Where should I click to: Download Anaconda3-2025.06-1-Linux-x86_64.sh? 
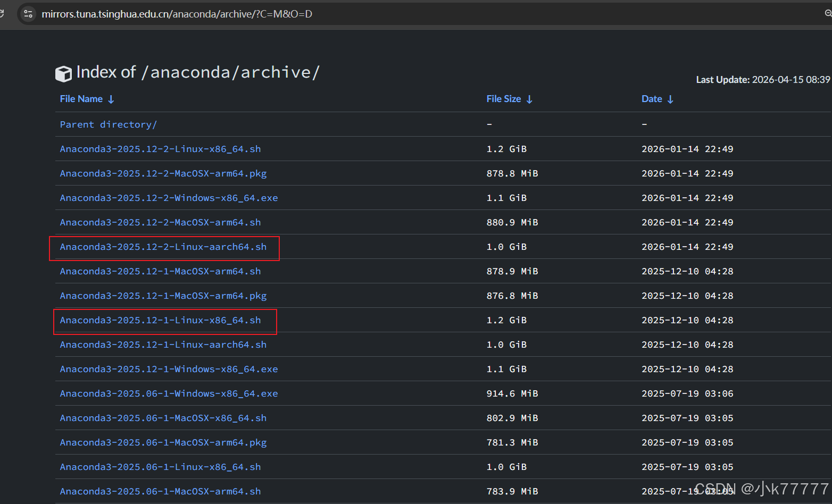coord(161,467)
